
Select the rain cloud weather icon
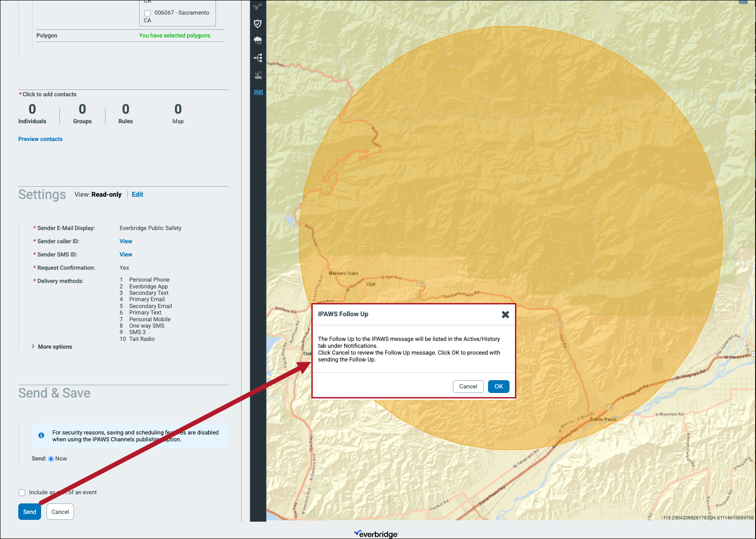[258, 41]
